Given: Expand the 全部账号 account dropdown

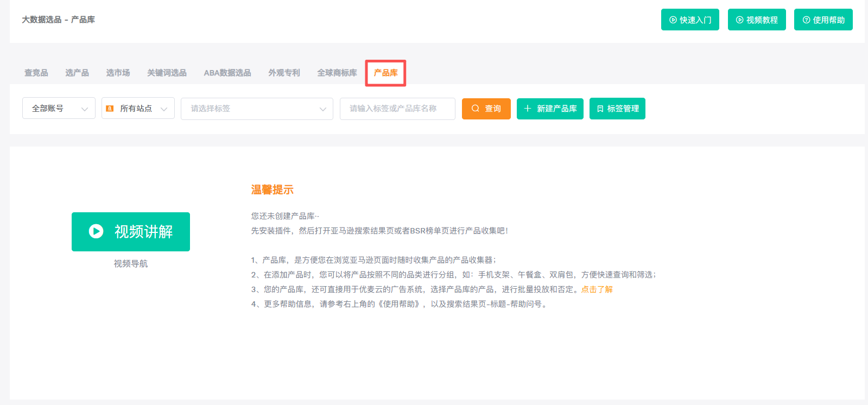Looking at the screenshot, I should pyautogui.click(x=59, y=109).
